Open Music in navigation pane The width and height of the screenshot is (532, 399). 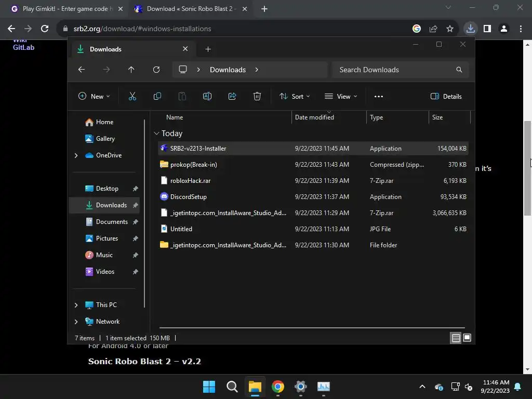click(105, 255)
